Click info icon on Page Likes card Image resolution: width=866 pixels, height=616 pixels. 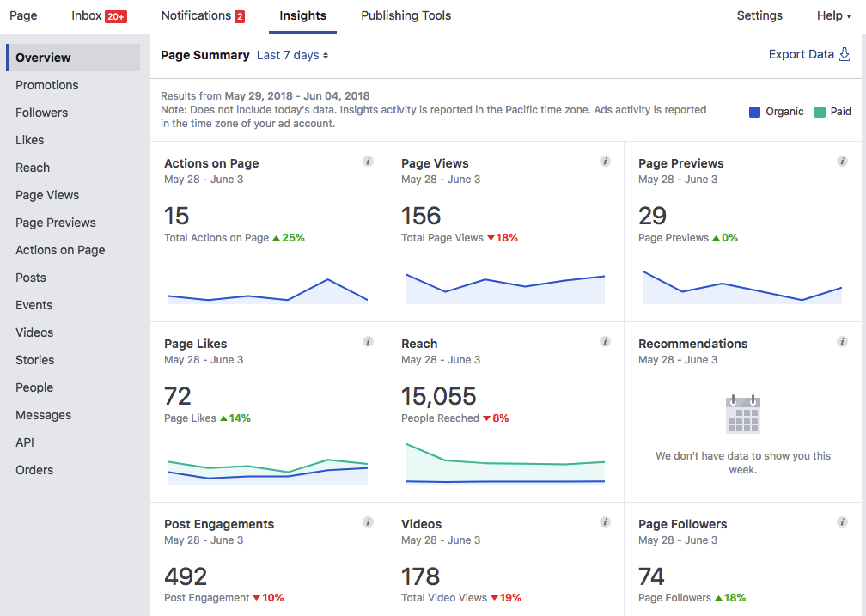[x=368, y=342]
